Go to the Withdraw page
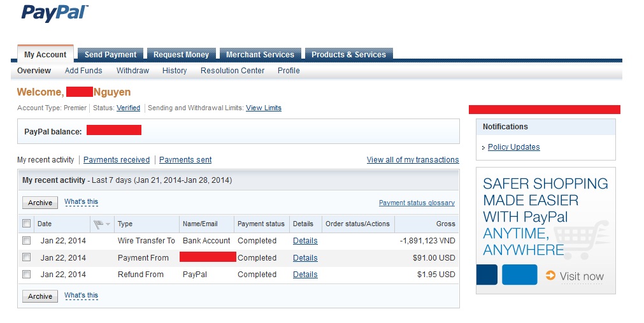The height and width of the screenshot is (323, 644). pyautogui.click(x=132, y=71)
